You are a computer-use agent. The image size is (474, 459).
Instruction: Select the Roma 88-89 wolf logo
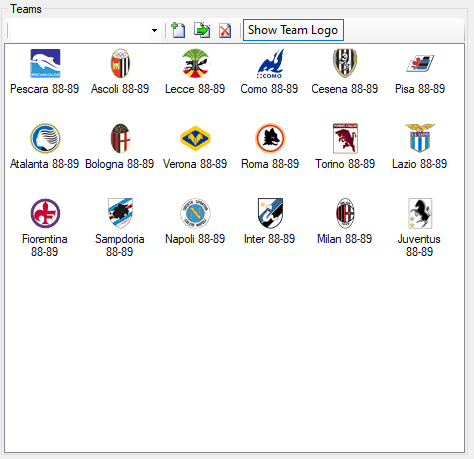[x=270, y=138]
